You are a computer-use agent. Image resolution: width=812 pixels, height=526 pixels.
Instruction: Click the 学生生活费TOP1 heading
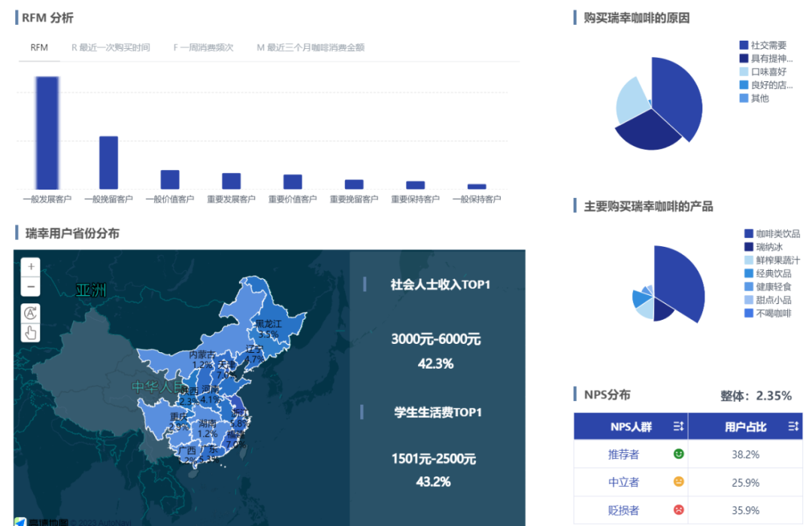[x=438, y=412]
